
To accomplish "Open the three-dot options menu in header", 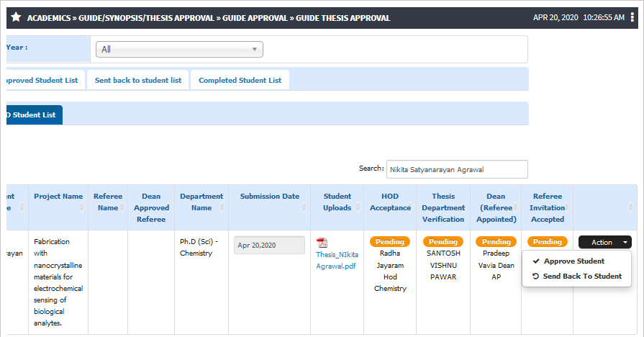I will (x=632, y=18).
